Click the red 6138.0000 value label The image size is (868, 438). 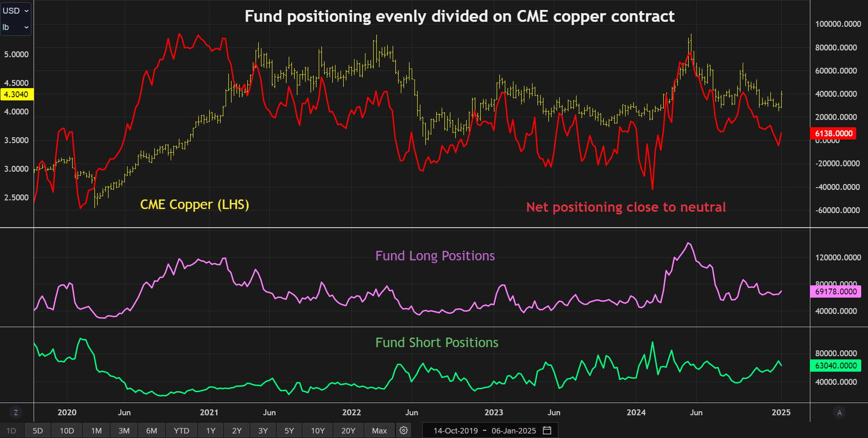click(833, 134)
